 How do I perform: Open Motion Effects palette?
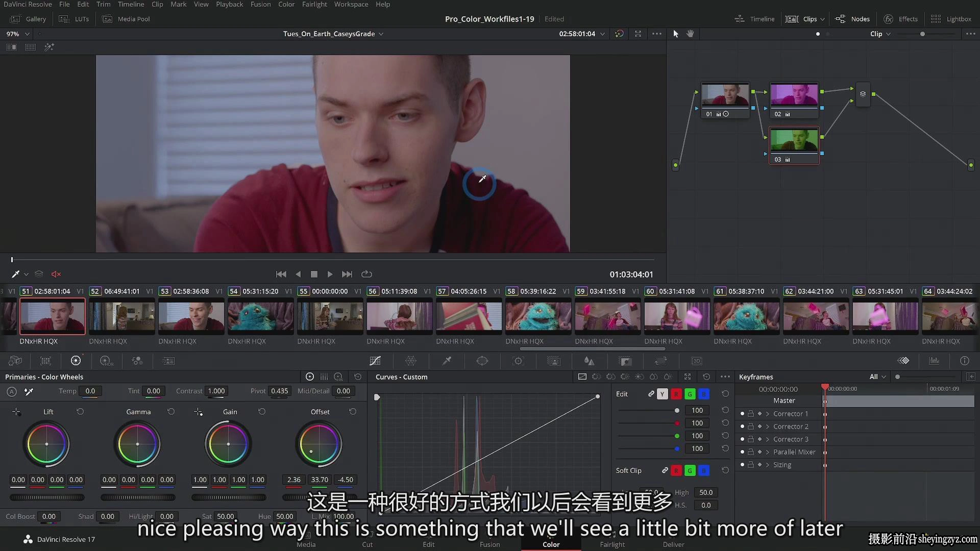pos(168,361)
